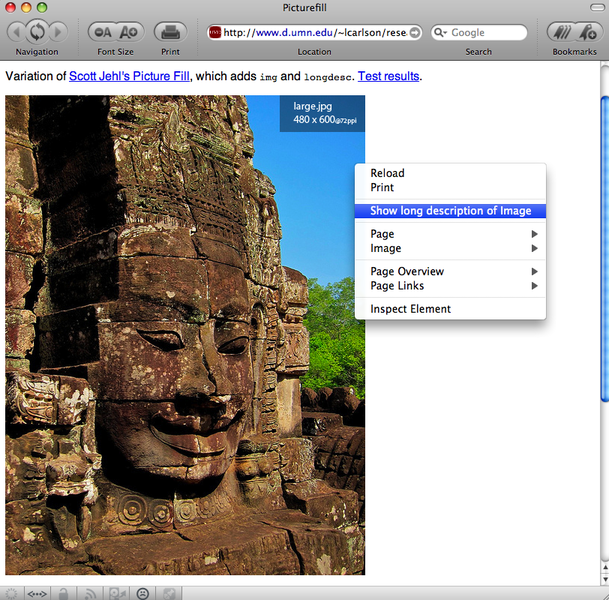Open the Scott Jehl's Picture Fill link
The width and height of the screenshot is (609, 600).
point(129,75)
